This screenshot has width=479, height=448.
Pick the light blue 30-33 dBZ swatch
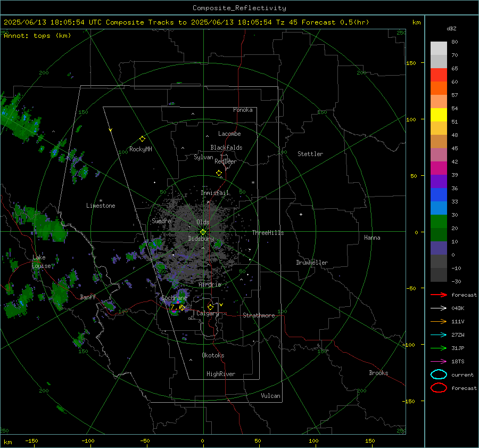coord(439,208)
